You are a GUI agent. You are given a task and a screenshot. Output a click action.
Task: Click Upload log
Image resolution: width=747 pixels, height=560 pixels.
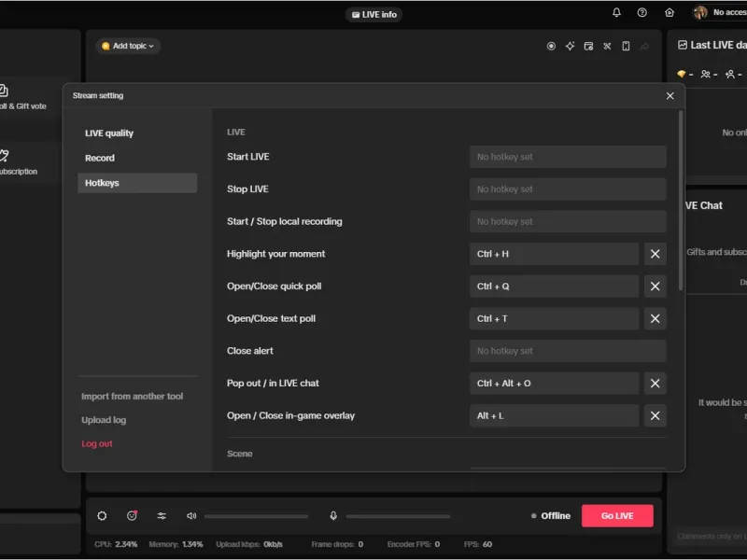[x=104, y=420]
